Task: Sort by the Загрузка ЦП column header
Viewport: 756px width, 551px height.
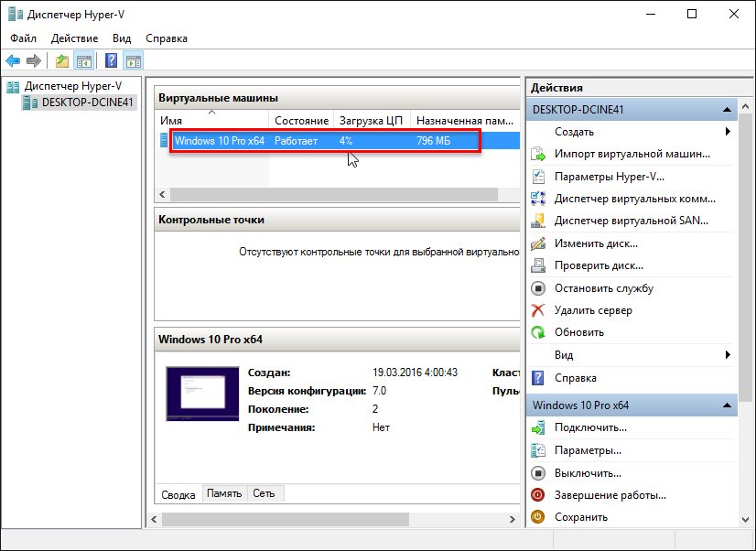Action: tap(372, 121)
